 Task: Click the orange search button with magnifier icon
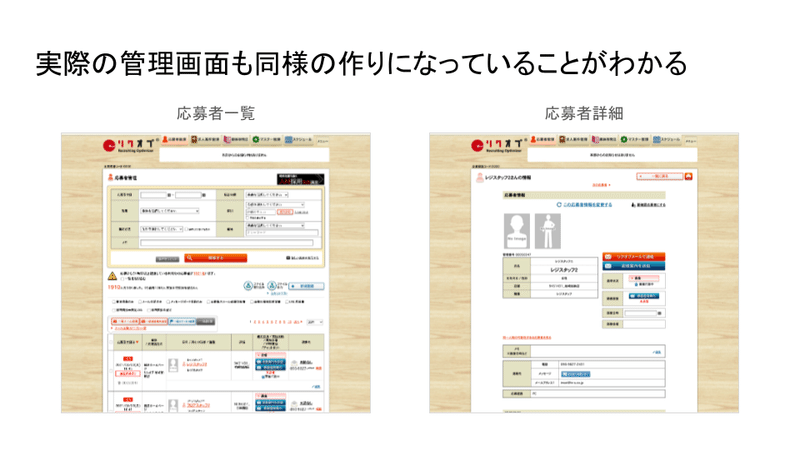click(216, 258)
